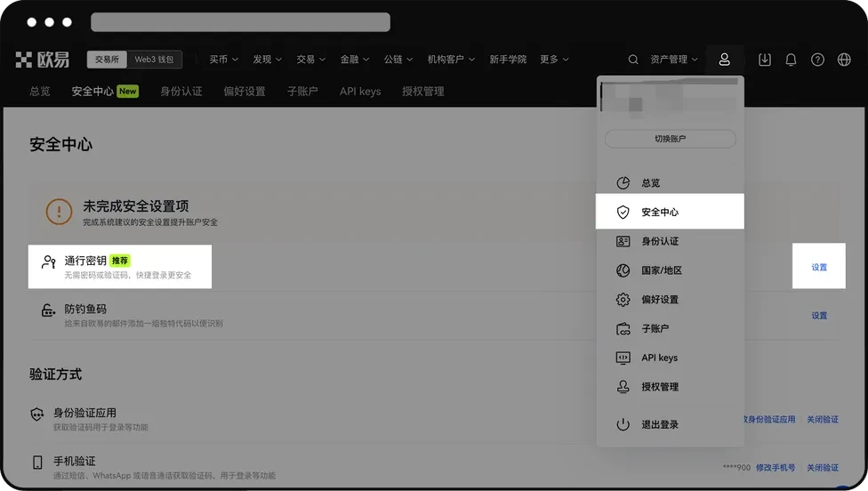Switch to Web3 钱包 mode
The height and width of the screenshot is (491, 868).
156,60
